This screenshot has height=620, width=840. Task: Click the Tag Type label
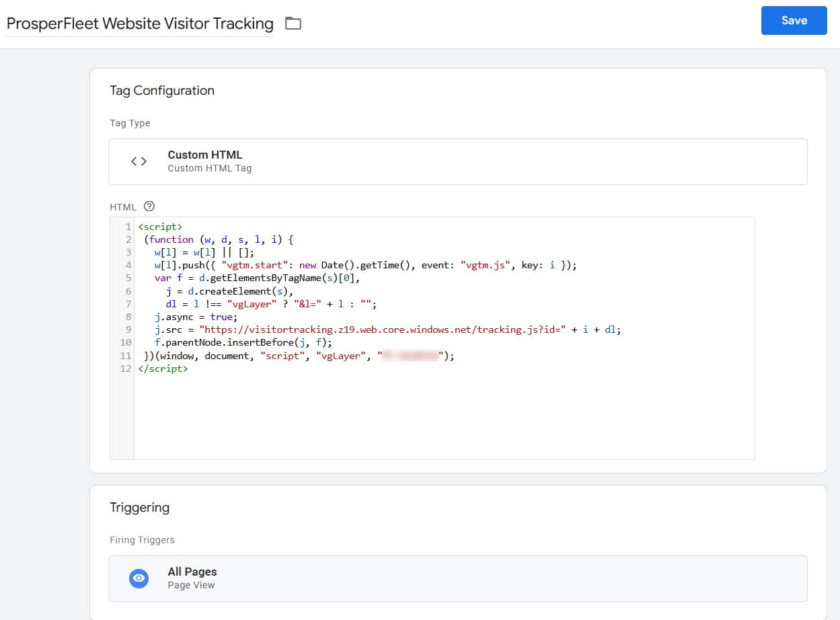tap(130, 123)
